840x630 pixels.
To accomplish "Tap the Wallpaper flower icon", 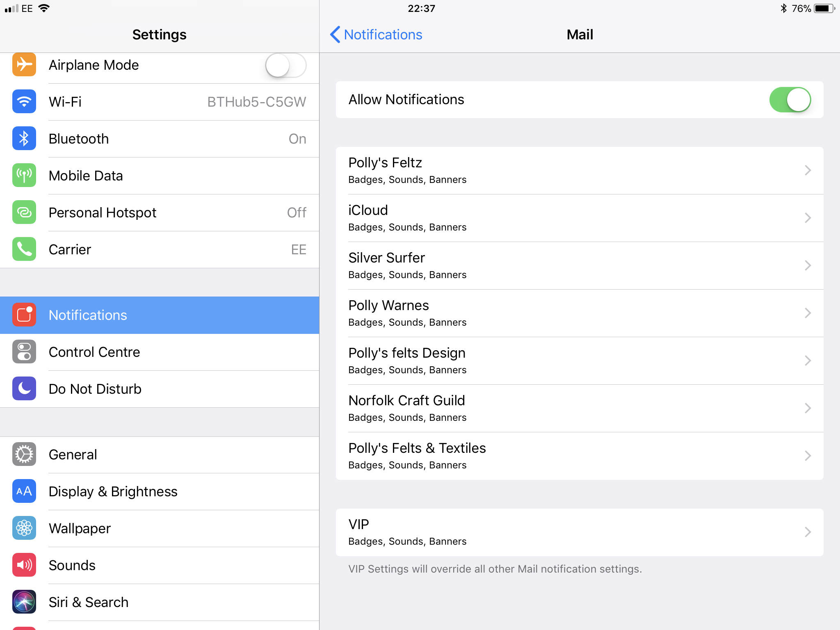I will coord(24,528).
